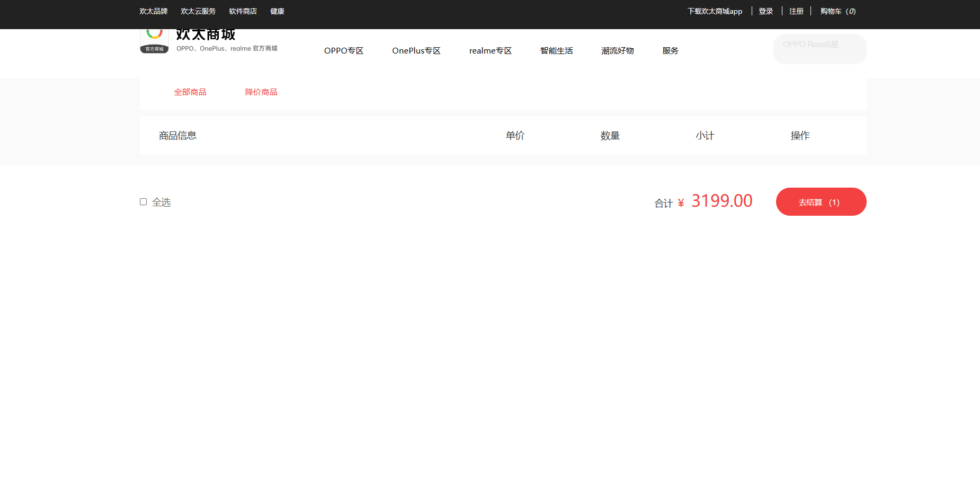Open the 潮流好物 menu
Viewport: 980px width, 477px height.
(618, 51)
